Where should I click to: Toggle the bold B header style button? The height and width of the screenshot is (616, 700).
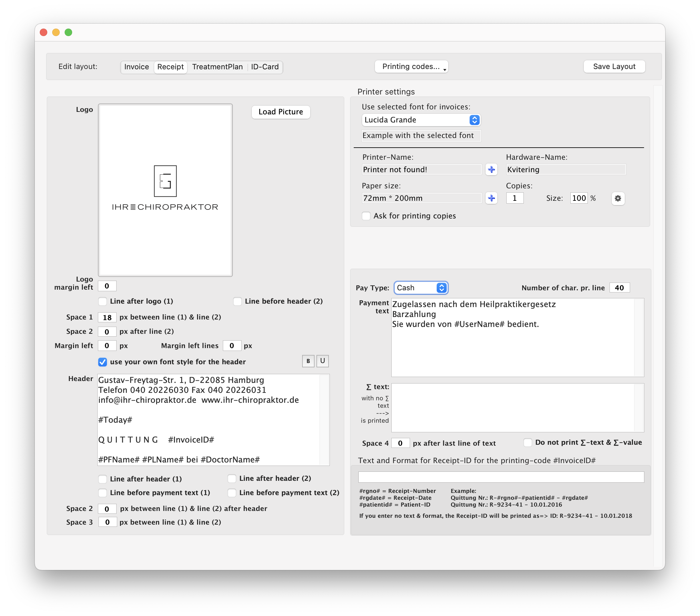point(308,361)
